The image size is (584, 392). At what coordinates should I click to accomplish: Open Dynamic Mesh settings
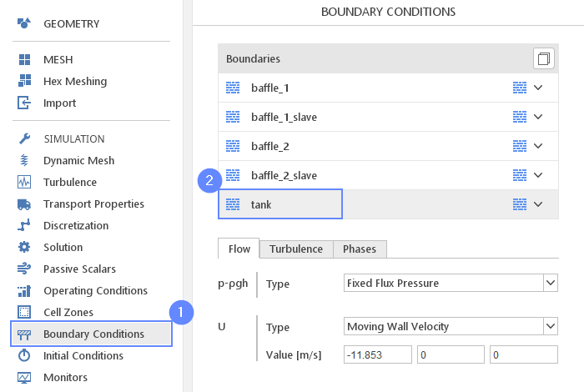pyautogui.click(x=79, y=160)
